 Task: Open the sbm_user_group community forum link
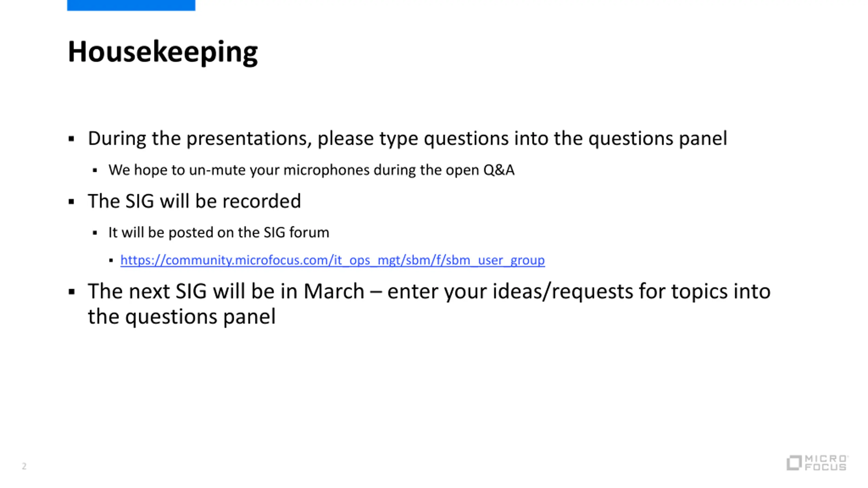click(x=332, y=260)
